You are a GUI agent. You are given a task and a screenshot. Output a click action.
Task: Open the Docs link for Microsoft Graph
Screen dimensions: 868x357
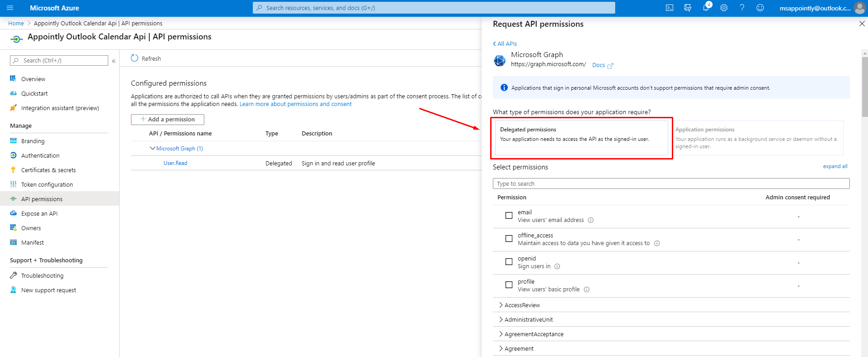598,65
